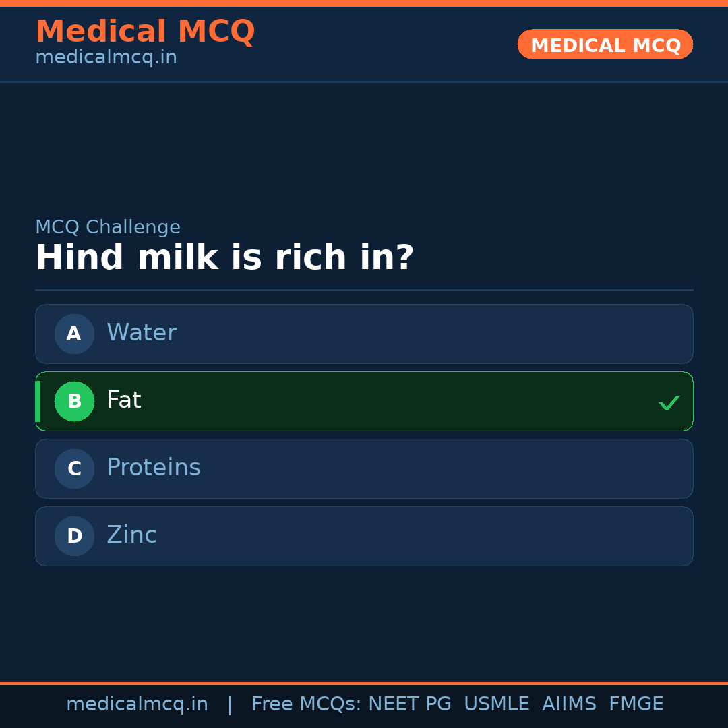The height and width of the screenshot is (728, 728).
Task: Open the medicalmcq.in link in the header
Action: [106, 57]
